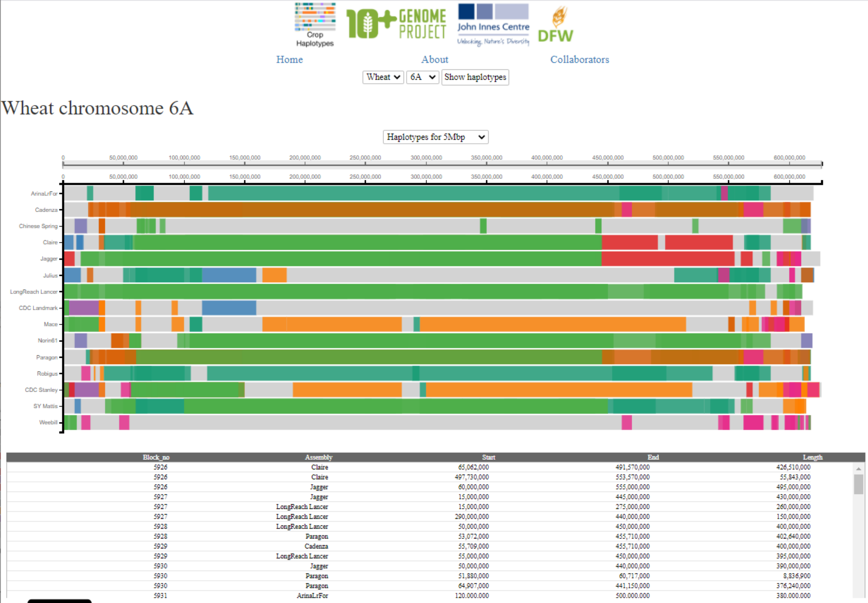Click the Block_no column header

tap(156, 457)
